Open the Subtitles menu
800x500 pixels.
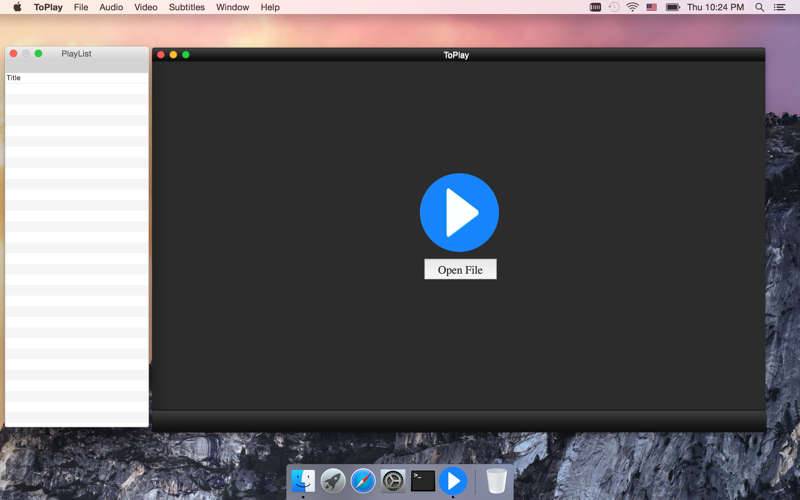(x=187, y=7)
